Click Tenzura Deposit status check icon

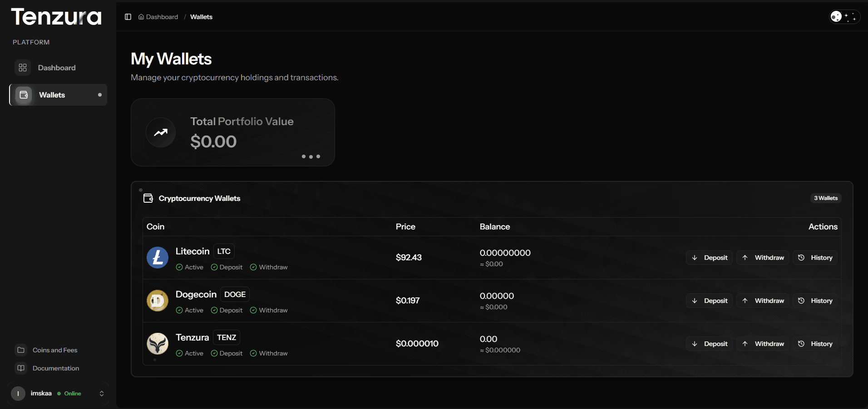[214, 353]
